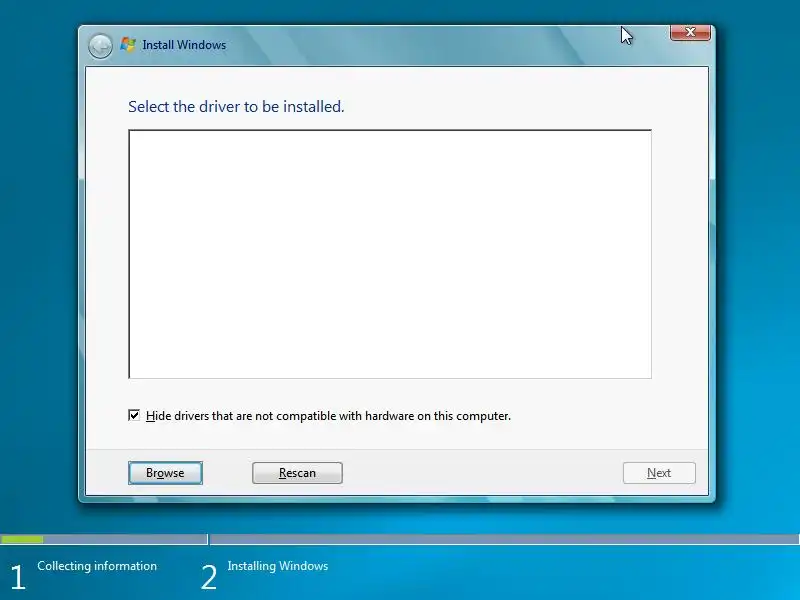The width and height of the screenshot is (800, 600).
Task: Click the Windows flag logo in title bar
Action: tap(128, 45)
